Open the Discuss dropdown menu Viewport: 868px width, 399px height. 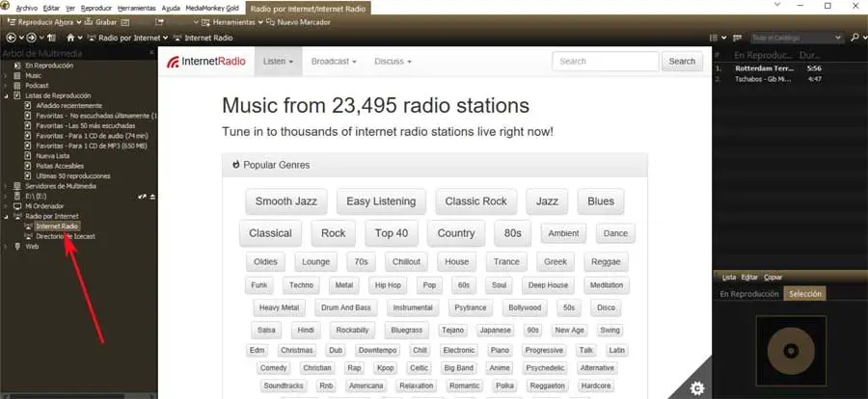click(x=393, y=62)
